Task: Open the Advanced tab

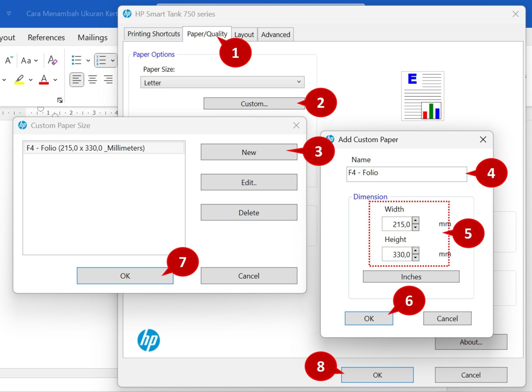Action: pyautogui.click(x=275, y=34)
